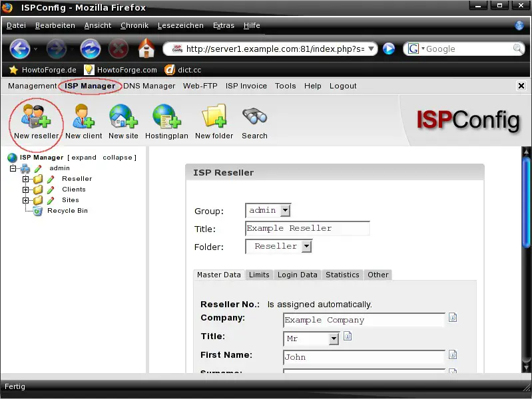Open the Folder dropdown

pos(278,247)
